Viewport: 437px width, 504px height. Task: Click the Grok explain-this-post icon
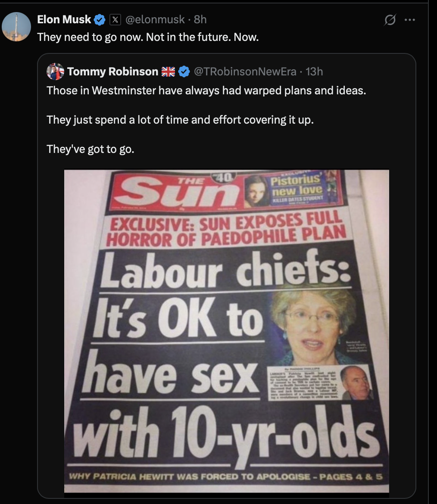click(x=390, y=19)
